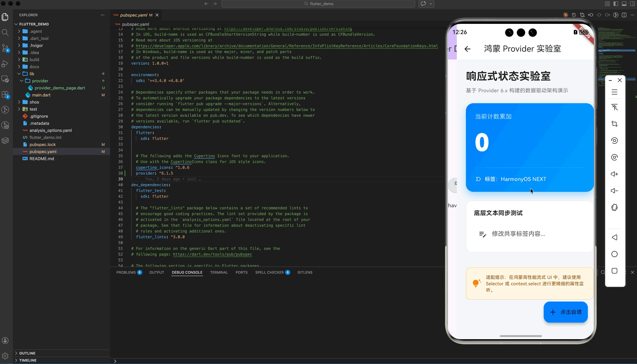Switch to the TERMINAL panel tab

coord(219,272)
